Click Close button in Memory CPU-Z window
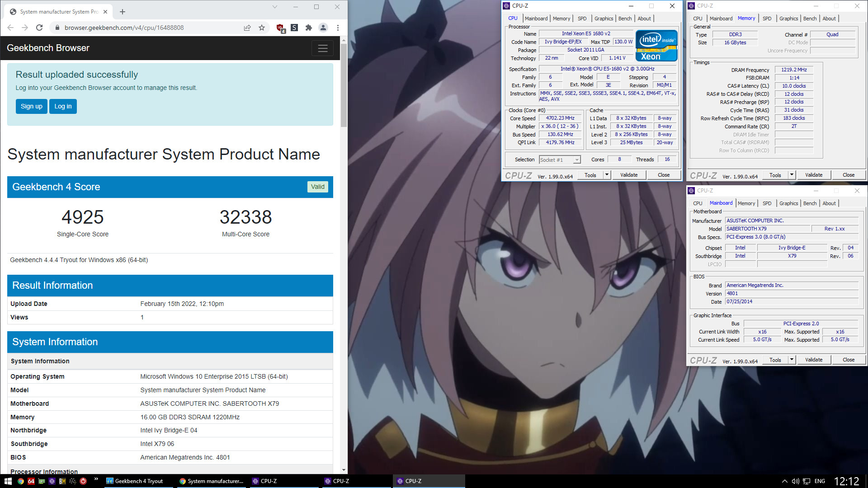This screenshot has width=868, height=488. [849, 175]
